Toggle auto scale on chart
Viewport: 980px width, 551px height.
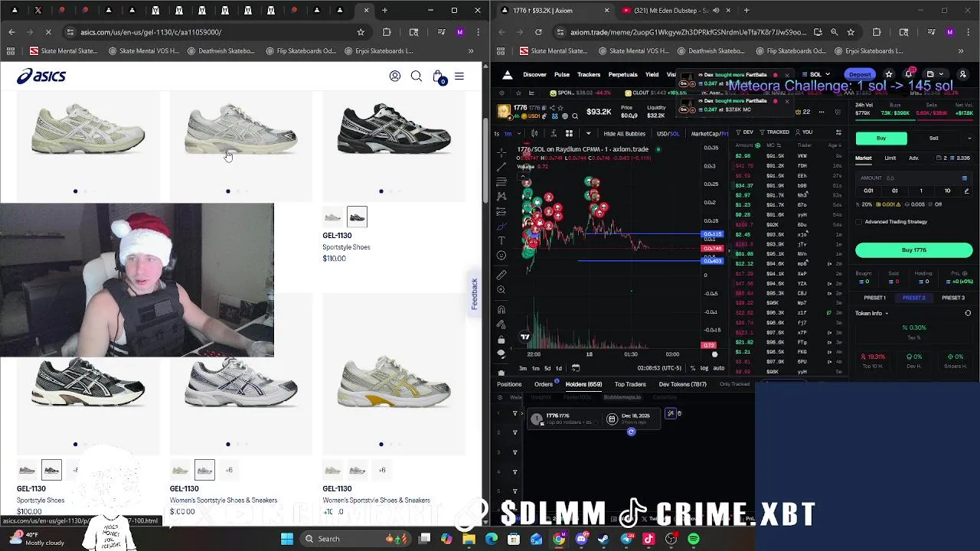719,368
